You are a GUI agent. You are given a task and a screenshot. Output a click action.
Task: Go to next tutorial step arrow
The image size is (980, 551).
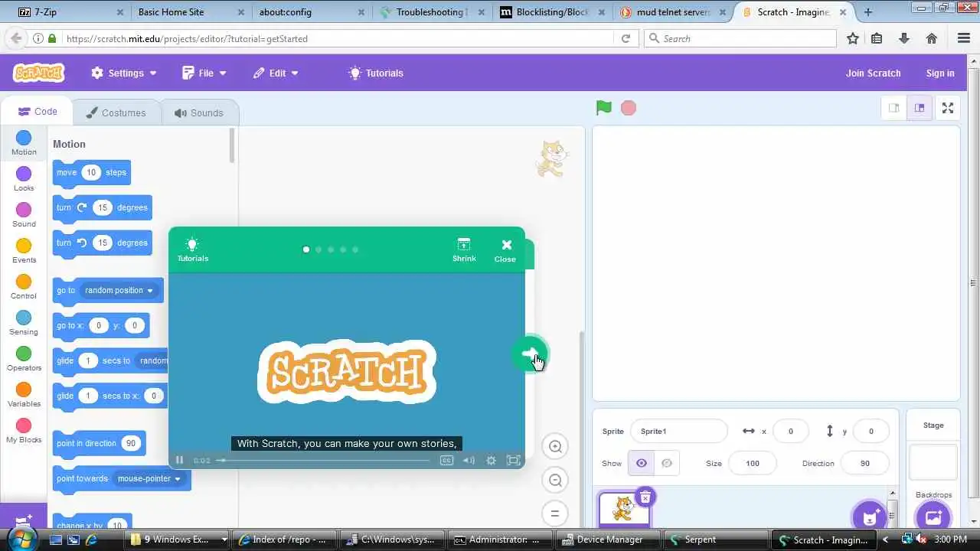[529, 354]
